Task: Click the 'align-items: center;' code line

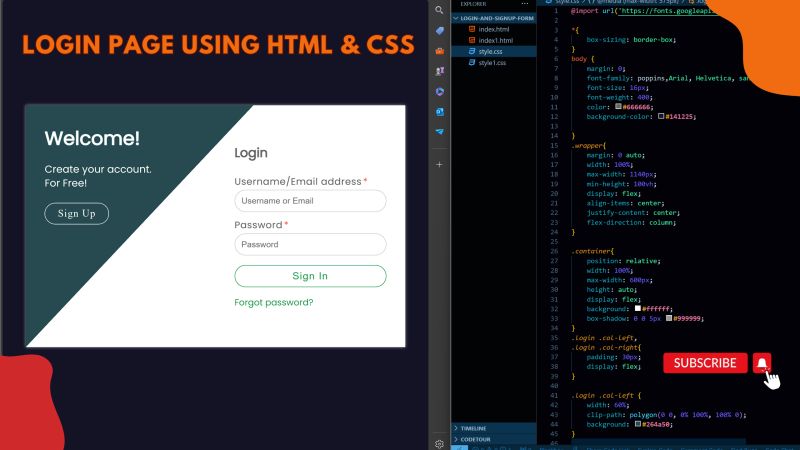Action: coord(625,203)
